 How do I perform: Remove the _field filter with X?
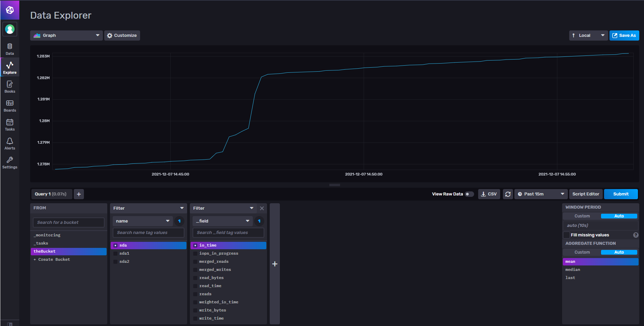[262, 208]
